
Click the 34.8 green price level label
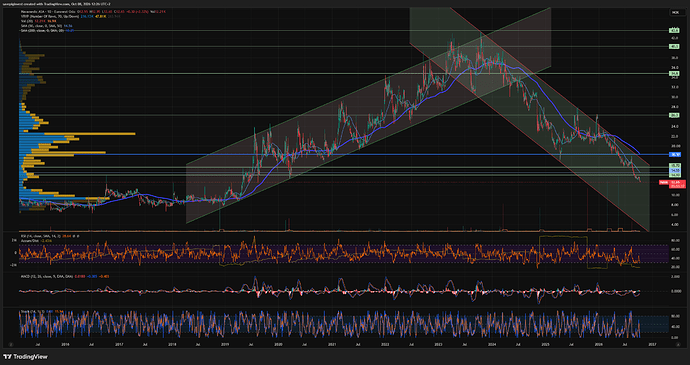point(674,73)
